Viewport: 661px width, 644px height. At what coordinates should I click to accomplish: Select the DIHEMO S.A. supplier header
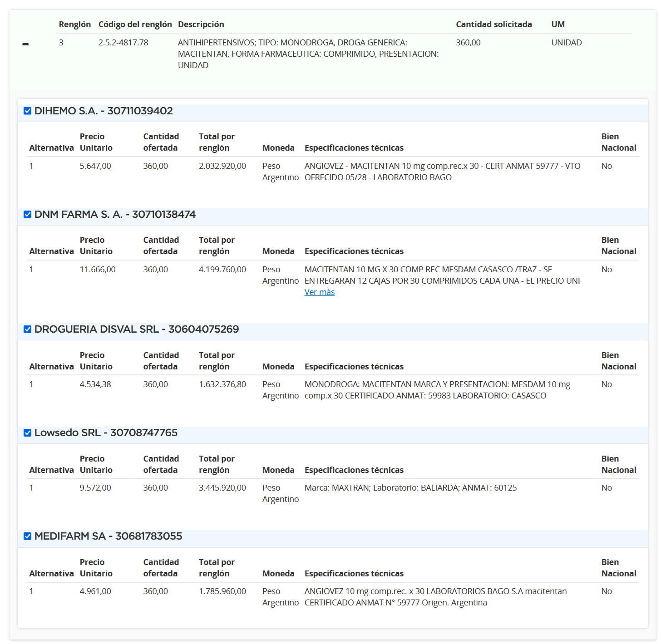(x=104, y=111)
